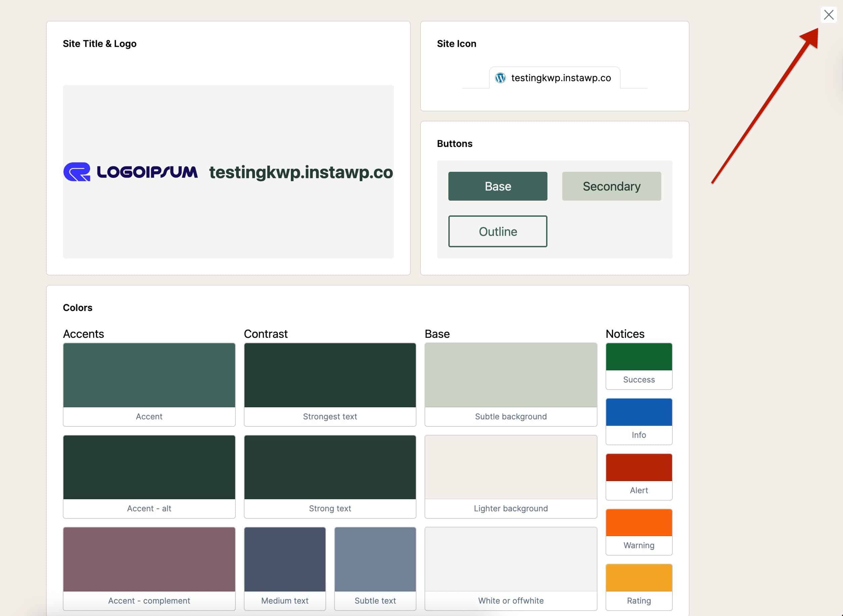
Task: Dismiss the styles preview with the X
Action: click(829, 15)
